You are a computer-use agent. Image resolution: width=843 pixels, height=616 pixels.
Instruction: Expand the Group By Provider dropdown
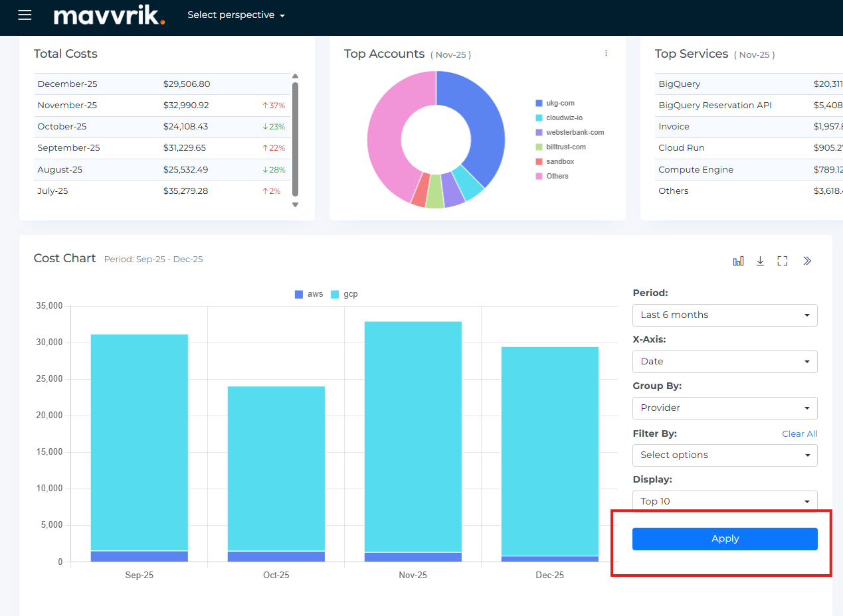point(725,408)
